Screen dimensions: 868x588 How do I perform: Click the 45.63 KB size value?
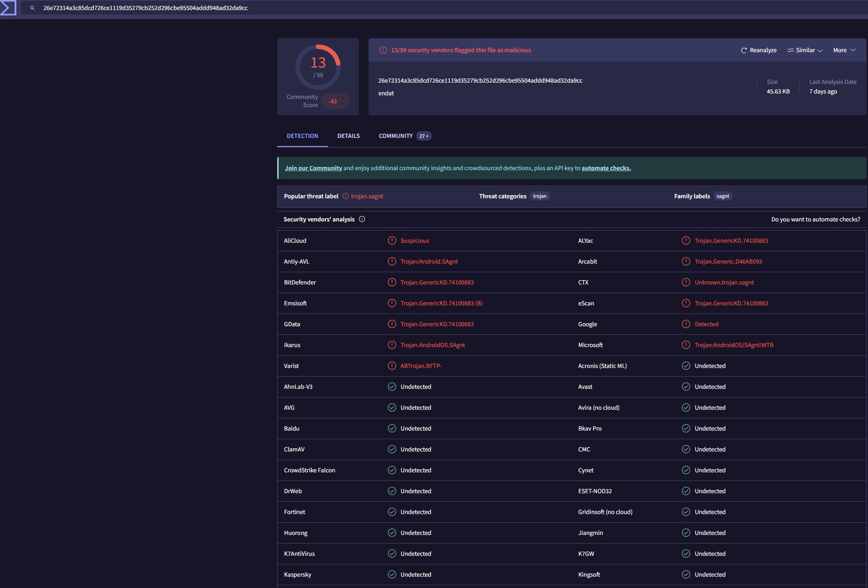click(778, 92)
